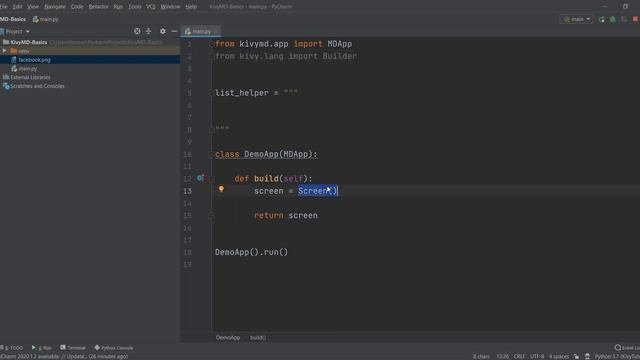
Task: Select External Libraries node
Action: (x=30, y=77)
